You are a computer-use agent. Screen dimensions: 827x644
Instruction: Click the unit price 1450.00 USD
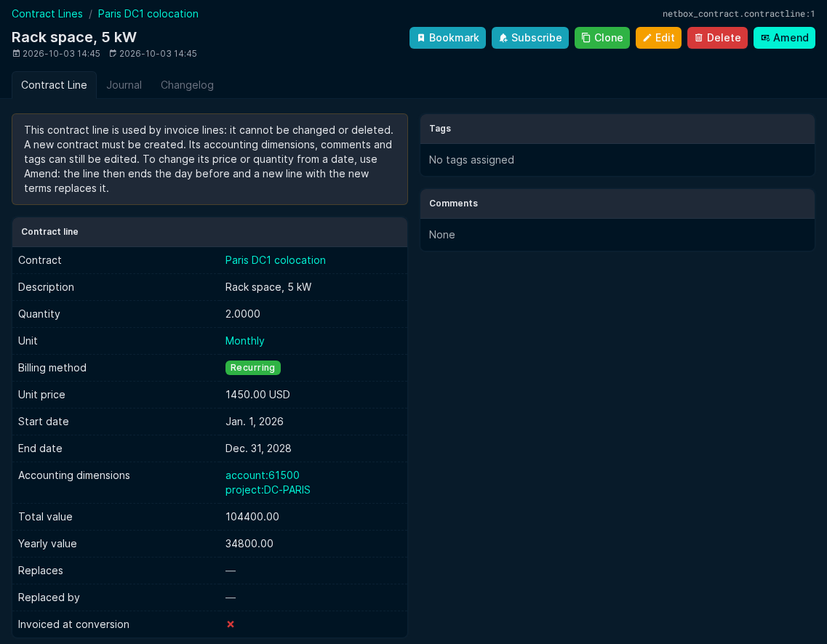tap(257, 395)
